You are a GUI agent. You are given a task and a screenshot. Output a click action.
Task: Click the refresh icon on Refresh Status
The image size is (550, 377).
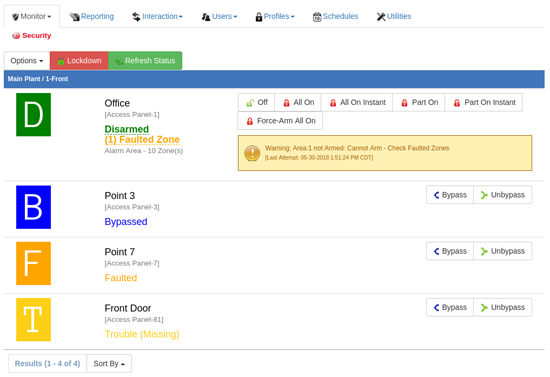[x=119, y=61]
